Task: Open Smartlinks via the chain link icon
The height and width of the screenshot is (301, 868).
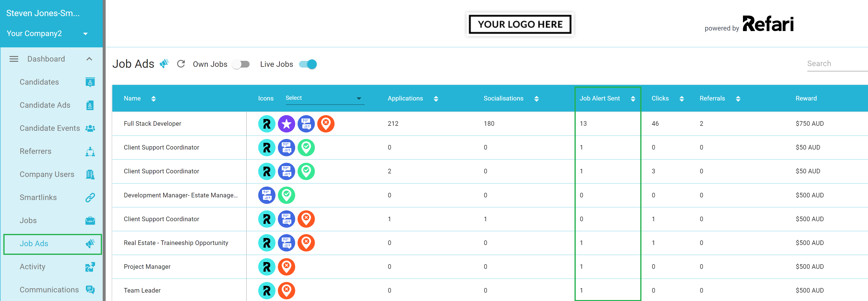Action: (x=90, y=197)
